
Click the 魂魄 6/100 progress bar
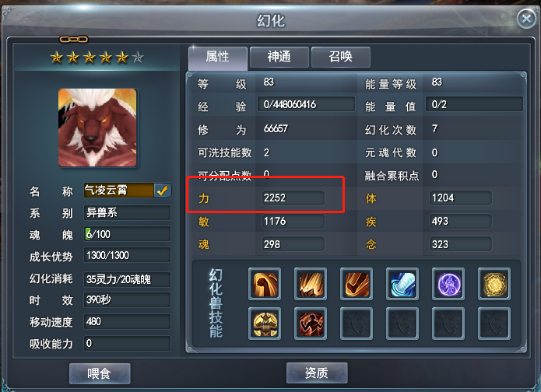[x=127, y=234]
